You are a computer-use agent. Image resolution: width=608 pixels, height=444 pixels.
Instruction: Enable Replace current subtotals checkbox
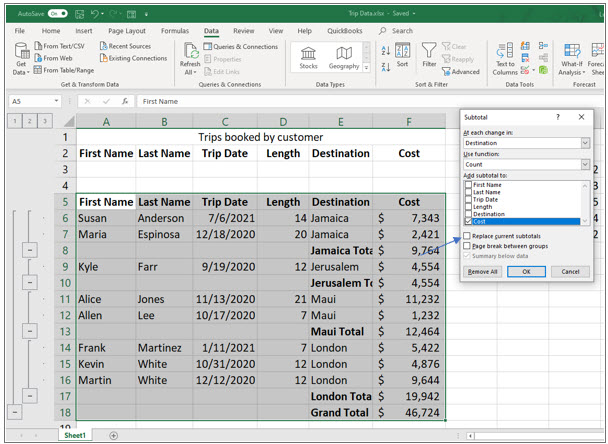click(467, 236)
